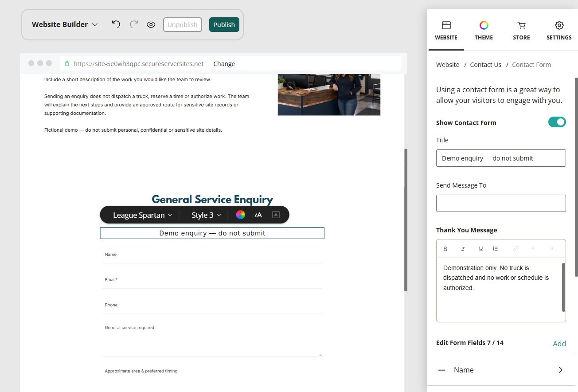Undo the last change in top toolbar
578x392 pixels.
click(116, 24)
